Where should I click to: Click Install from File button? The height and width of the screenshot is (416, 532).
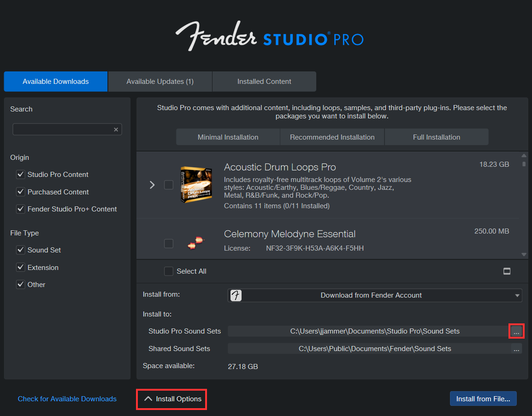(483, 398)
